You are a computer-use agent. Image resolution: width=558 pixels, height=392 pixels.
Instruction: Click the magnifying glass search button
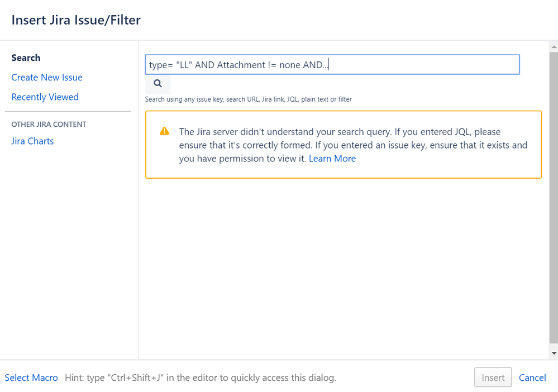point(158,84)
